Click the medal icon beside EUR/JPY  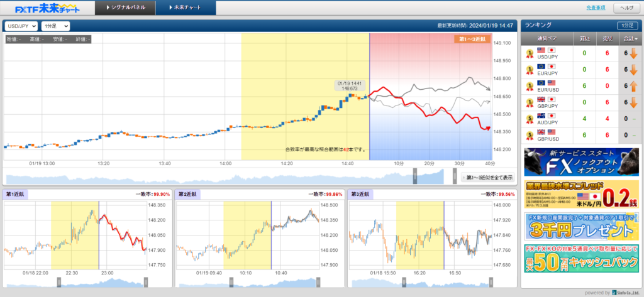pyautogui.click(x=530, y=70)
